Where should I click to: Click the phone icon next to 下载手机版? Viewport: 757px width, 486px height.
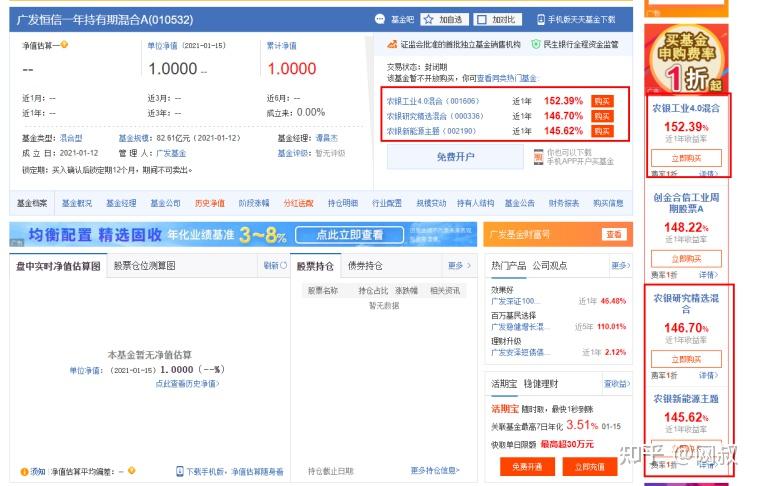[180, 471]
